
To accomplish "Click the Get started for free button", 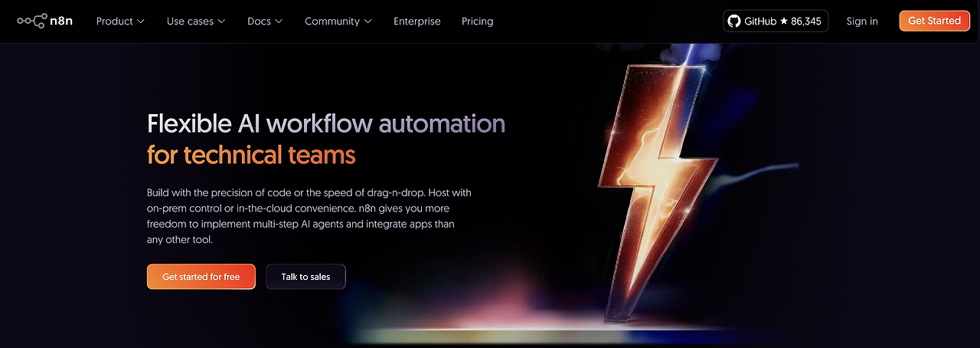I will (201, 277).
